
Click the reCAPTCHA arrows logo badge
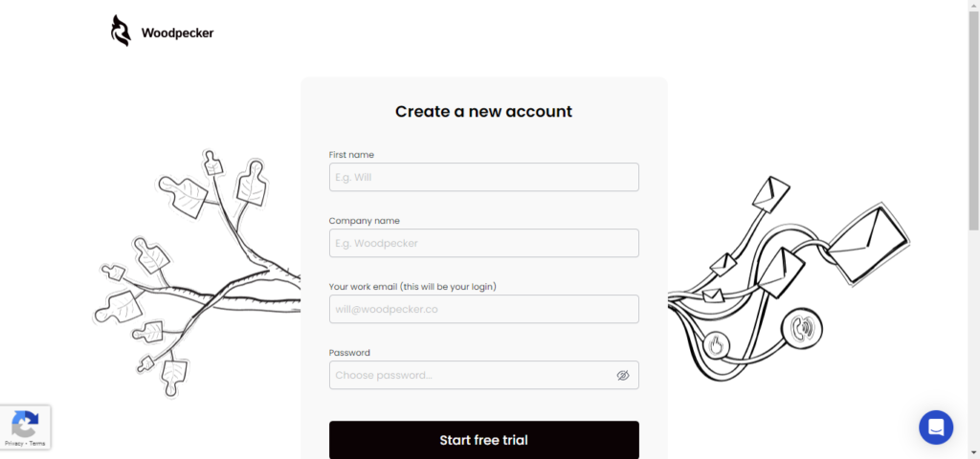click(25, 424)
